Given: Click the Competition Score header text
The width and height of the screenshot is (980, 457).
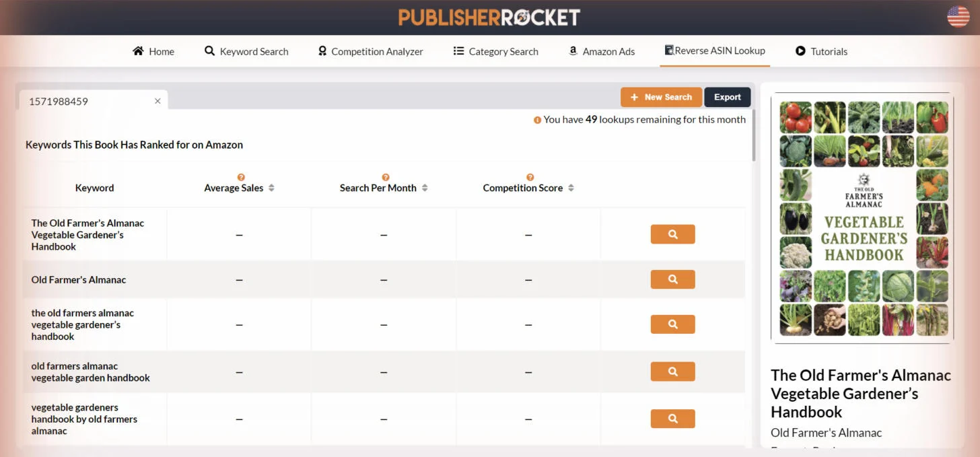Looking at the screenshot, I should [522, 188].
